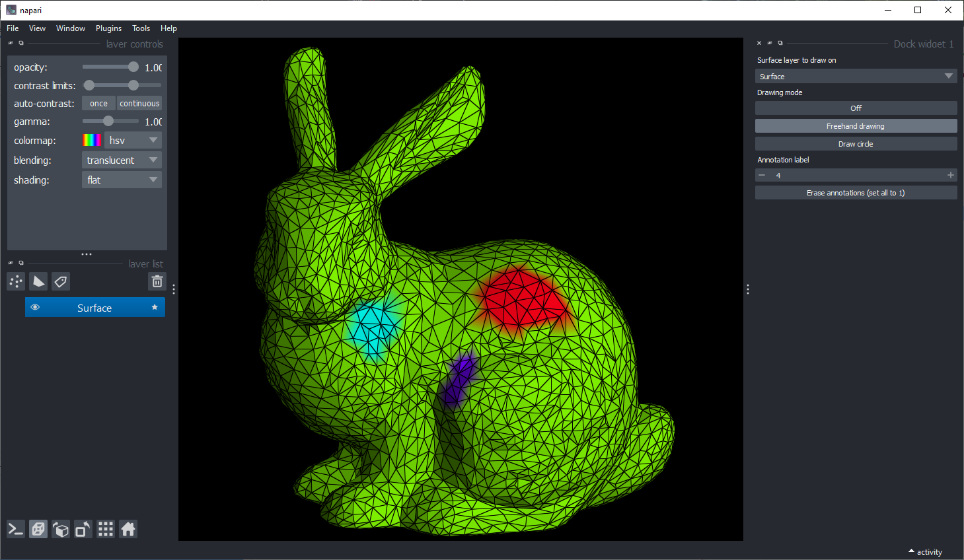This screenshot has width=964, height=560.
Task: Create a new shapes layer
Action: pos(38,282)
